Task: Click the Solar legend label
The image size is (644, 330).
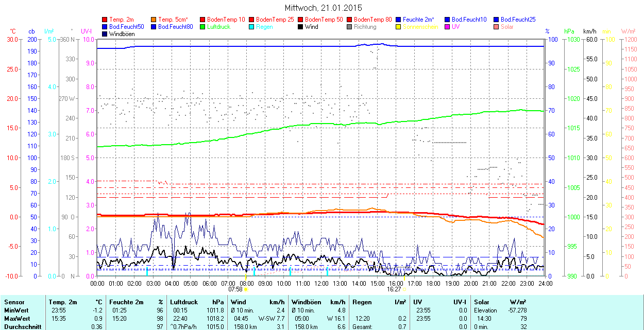Action: click(x=507, y=27)
